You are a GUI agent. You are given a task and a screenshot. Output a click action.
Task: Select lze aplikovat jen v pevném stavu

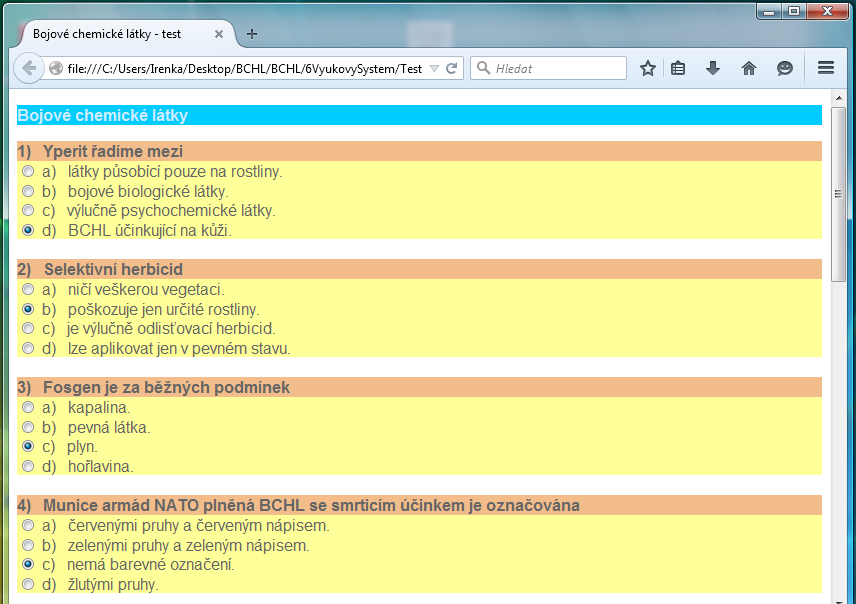click(28, 348)
